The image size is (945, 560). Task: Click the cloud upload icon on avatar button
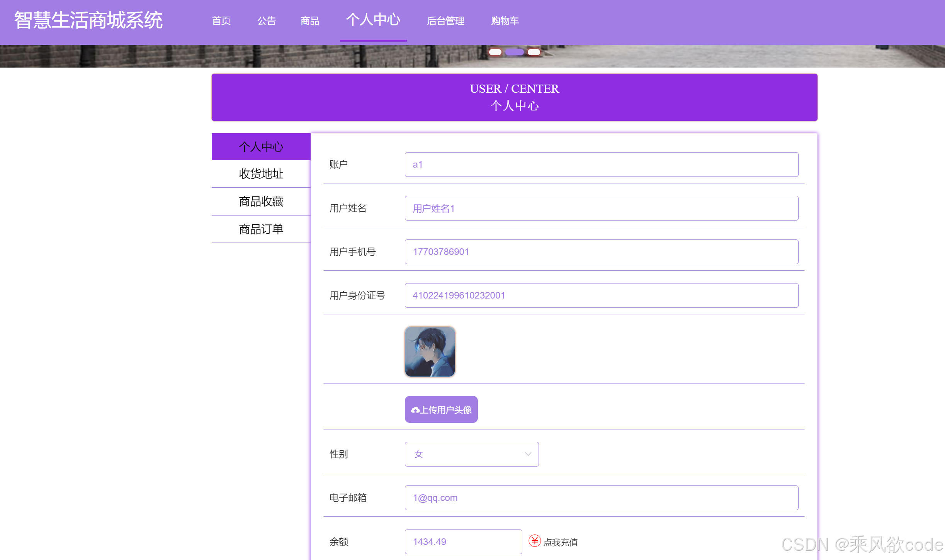(x=415, y=410)
